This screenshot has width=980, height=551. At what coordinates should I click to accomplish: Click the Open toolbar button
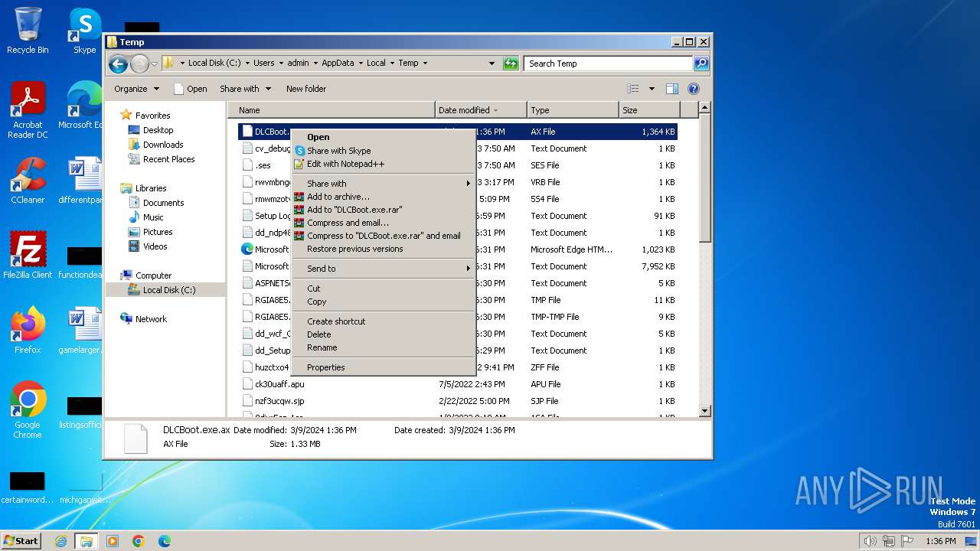(x=190, y=89)
